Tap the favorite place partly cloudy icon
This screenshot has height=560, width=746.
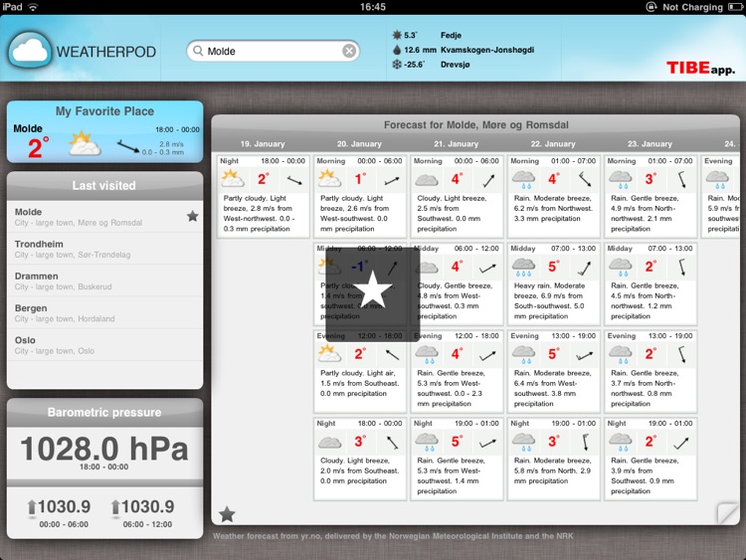click(x=85, y=144)
